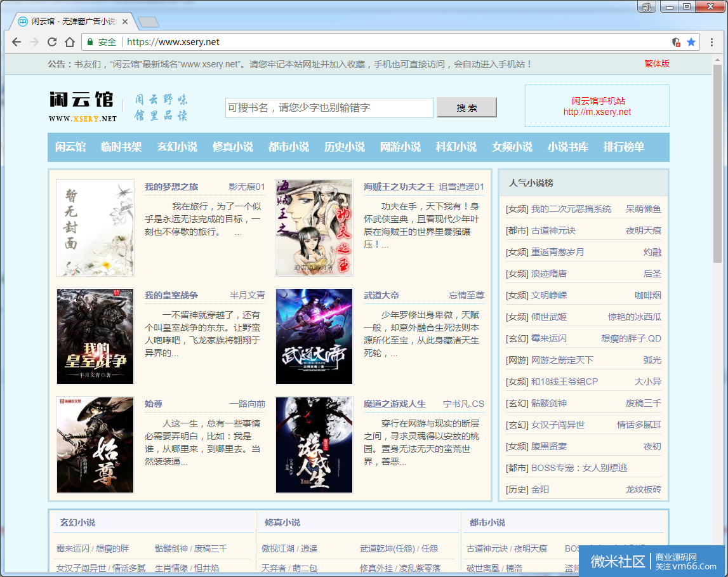The height and width of the screenshot is (577, 728).
Task: Open 骷髅剑神 in the 人气小说榜 ranking list
Action: coord(549,403)
